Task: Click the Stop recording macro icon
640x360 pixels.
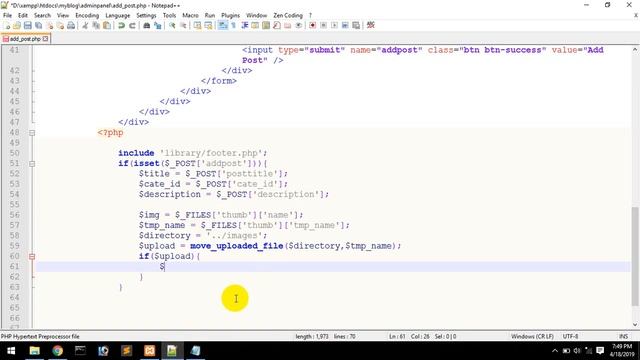Action: coord(324,25)
